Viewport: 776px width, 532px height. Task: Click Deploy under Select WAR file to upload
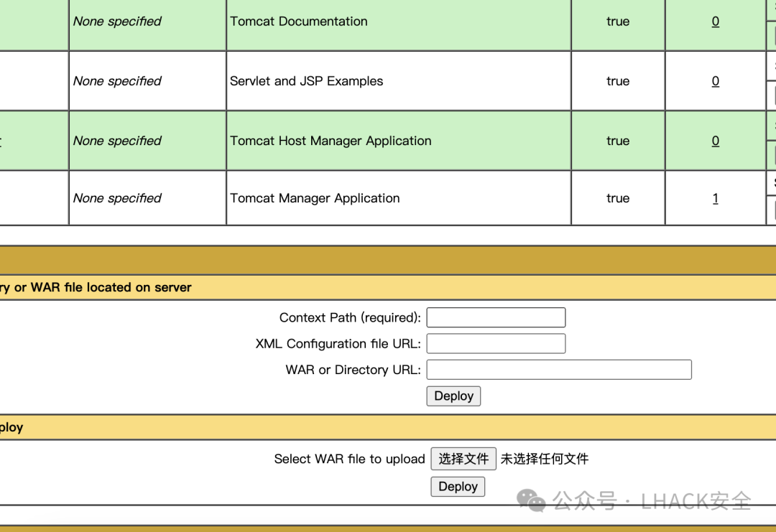pos(458,487)
